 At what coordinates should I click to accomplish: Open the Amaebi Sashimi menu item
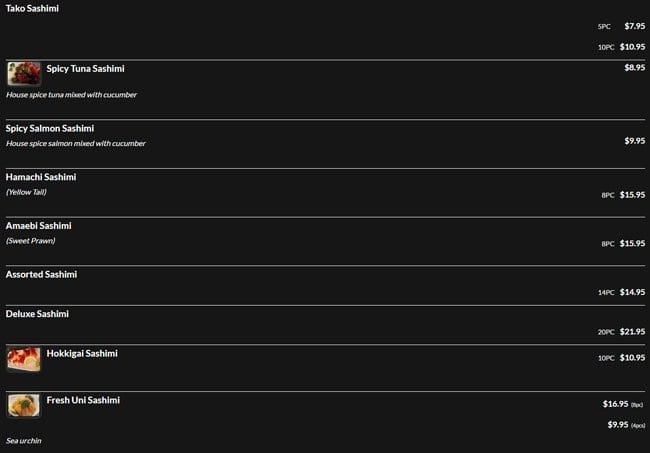click(x=39, y=226)
